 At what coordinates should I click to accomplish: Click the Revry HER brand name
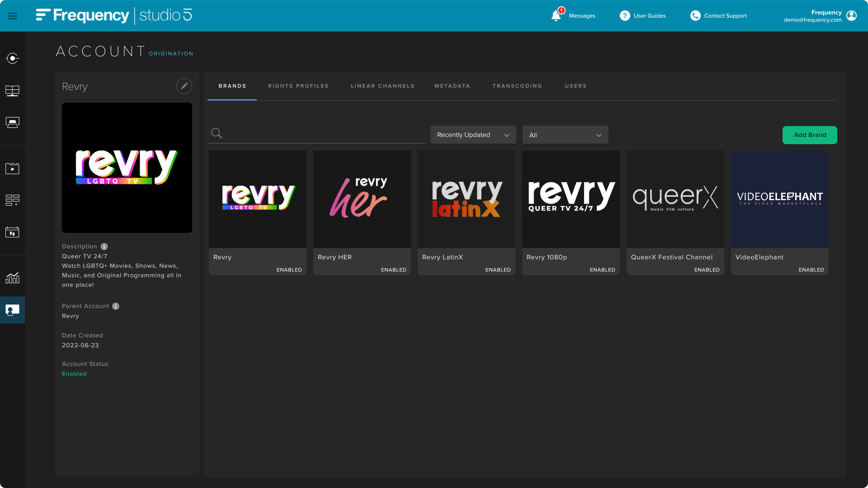[335, 257]
